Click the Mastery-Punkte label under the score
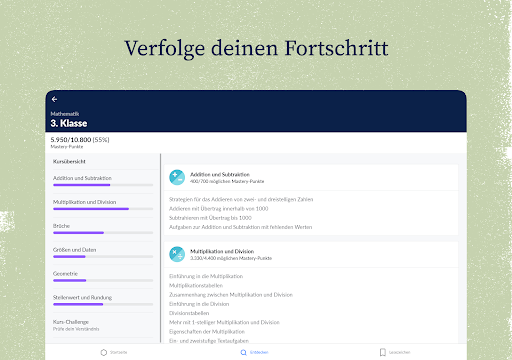The image size is (512, 360). pos(67,147)
